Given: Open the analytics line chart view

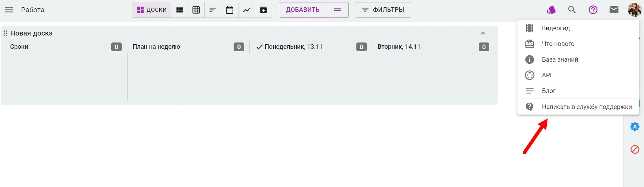Looking at the screenshot, I should pos(247,10).
